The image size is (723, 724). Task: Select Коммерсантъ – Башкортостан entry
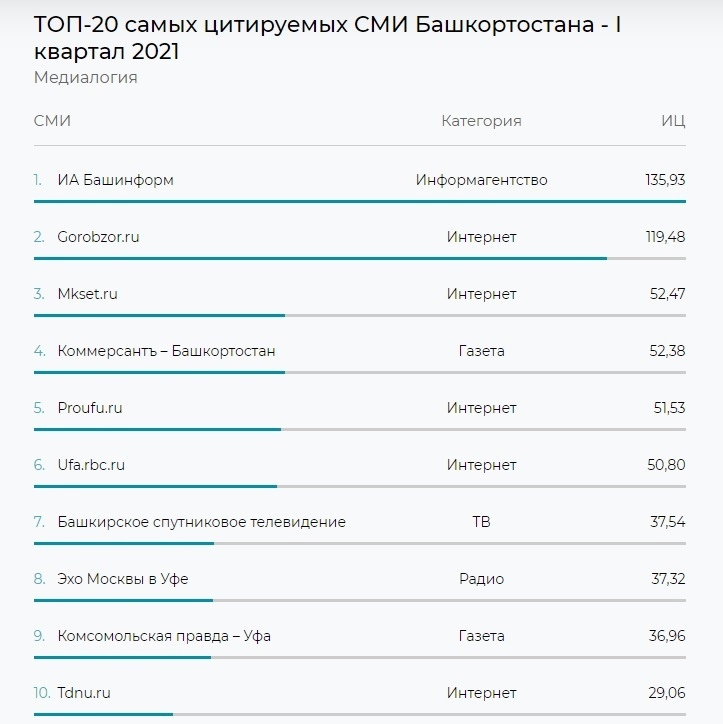click(x=166, y=351)
